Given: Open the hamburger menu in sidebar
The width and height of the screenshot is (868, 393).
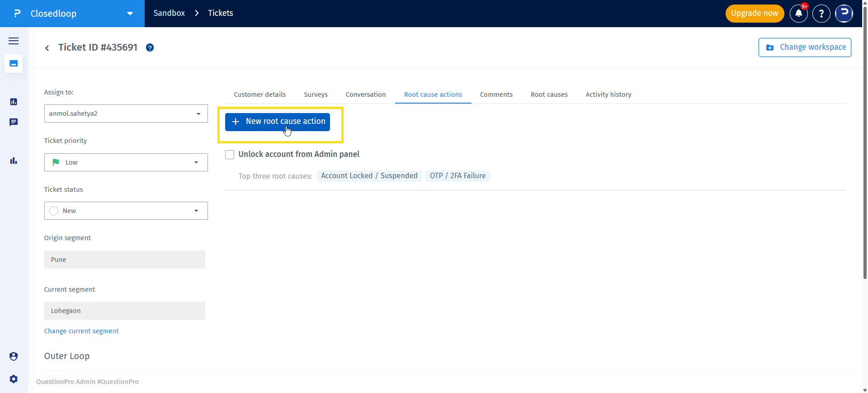Looking at the screenshot, I should tap(14, 41).
